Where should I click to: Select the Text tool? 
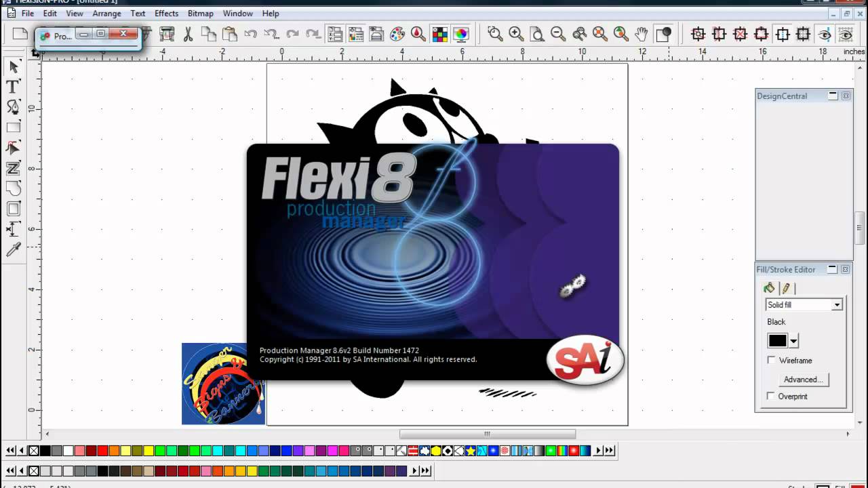(x=14, y=87)
